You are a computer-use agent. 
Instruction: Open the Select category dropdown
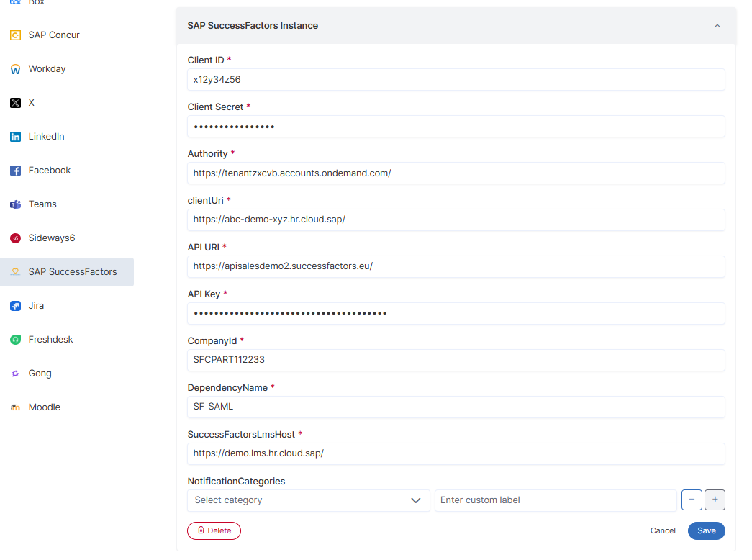click(309, 500)
